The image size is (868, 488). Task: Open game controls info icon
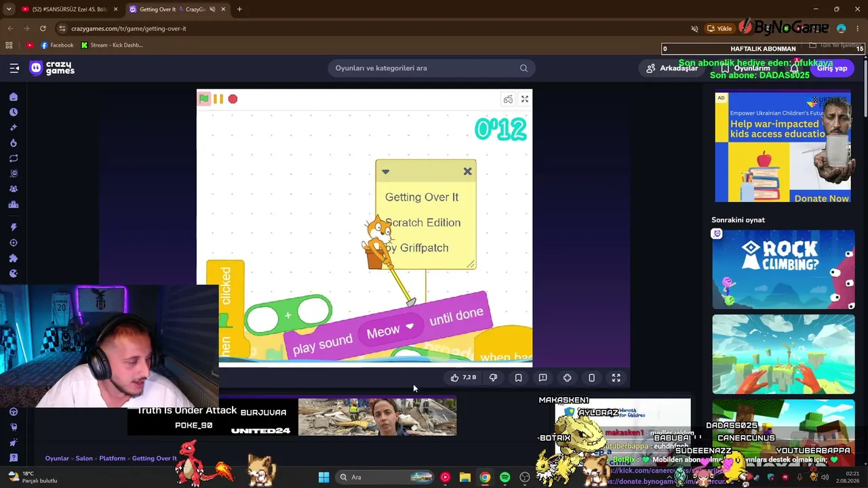pos(567,378)
